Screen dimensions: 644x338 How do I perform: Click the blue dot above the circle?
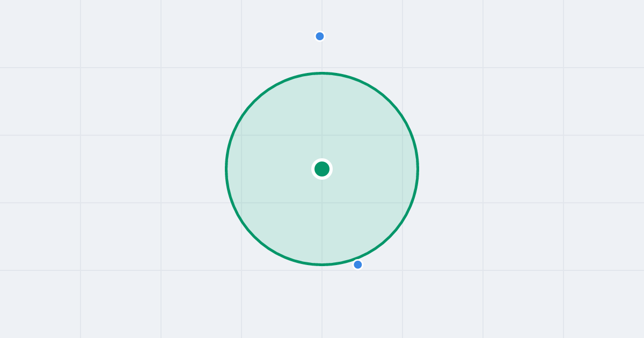coord(320,36)
